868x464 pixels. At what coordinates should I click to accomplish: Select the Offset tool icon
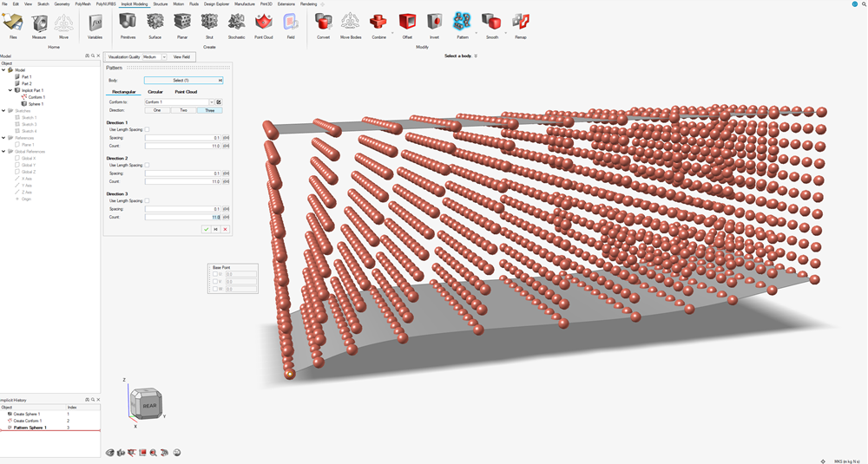(x=406, y=22)
